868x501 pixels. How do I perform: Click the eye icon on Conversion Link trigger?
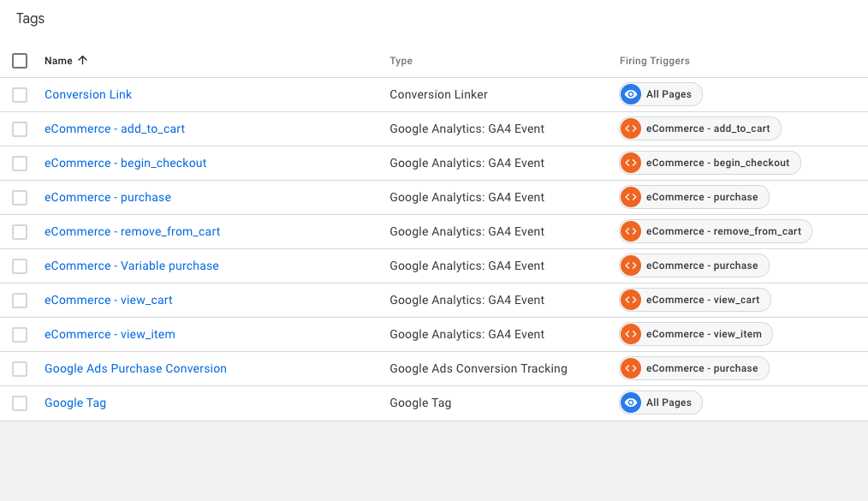[631, 94]
